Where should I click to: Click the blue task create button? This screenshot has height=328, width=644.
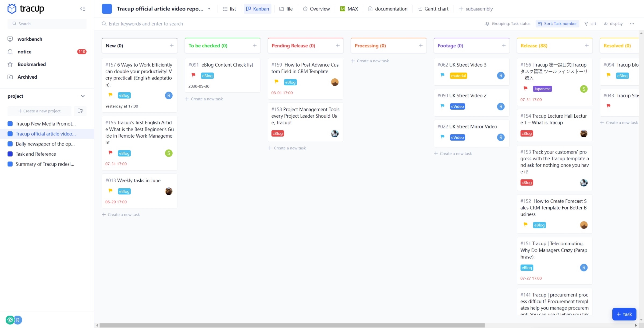[x=624, y=314]
